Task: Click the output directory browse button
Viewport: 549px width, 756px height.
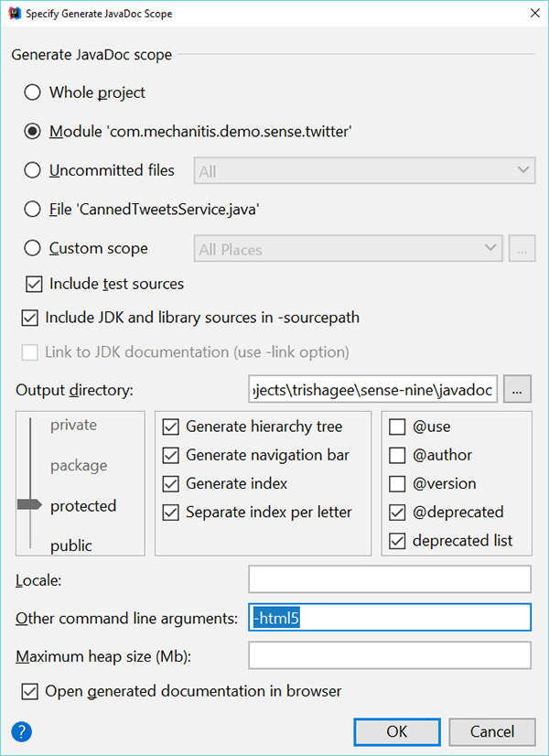Action: point(518,390)
